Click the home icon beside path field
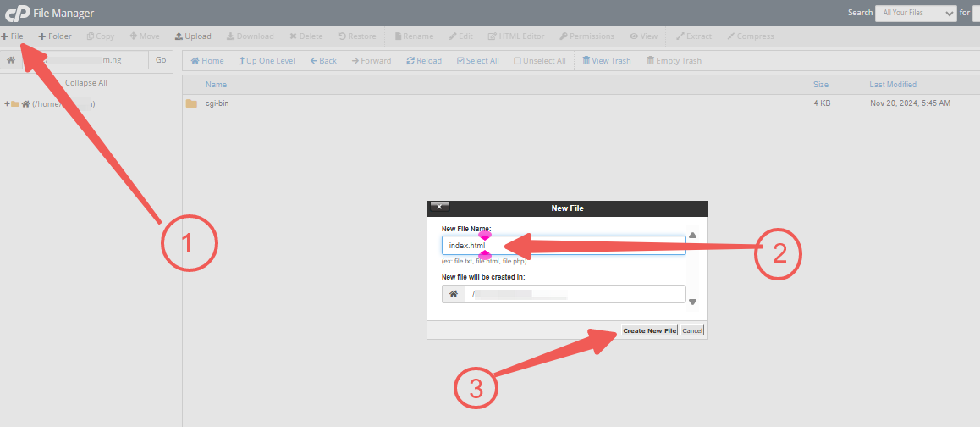Screen dimensions: 980x427 (x=11, y=60)
